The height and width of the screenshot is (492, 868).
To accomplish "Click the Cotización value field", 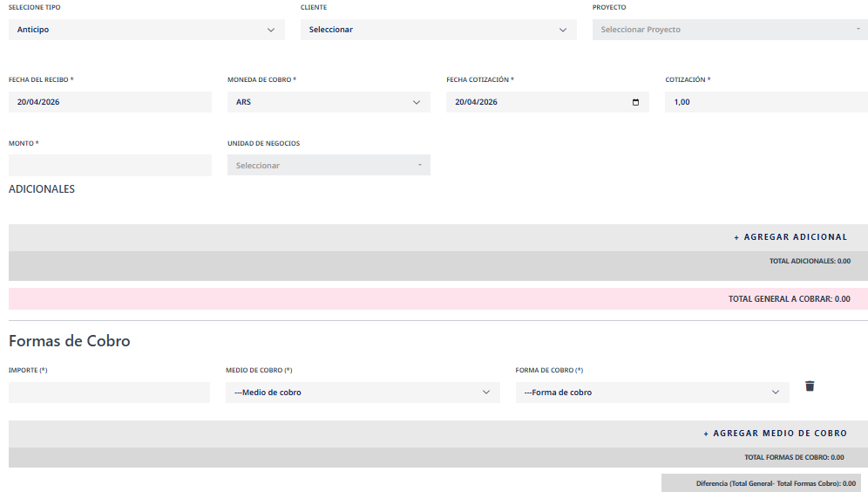I will pyautogui.click(x=767, y=102).
